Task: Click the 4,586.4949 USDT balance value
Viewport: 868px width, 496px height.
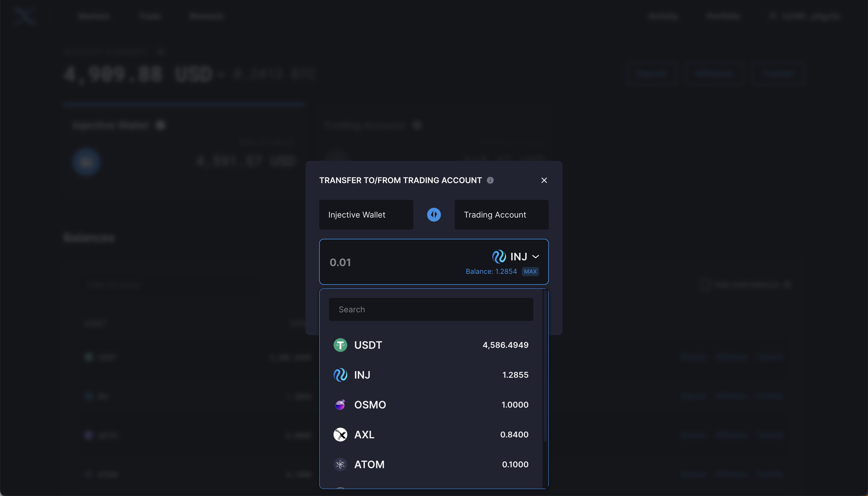Action: (505, 345)
